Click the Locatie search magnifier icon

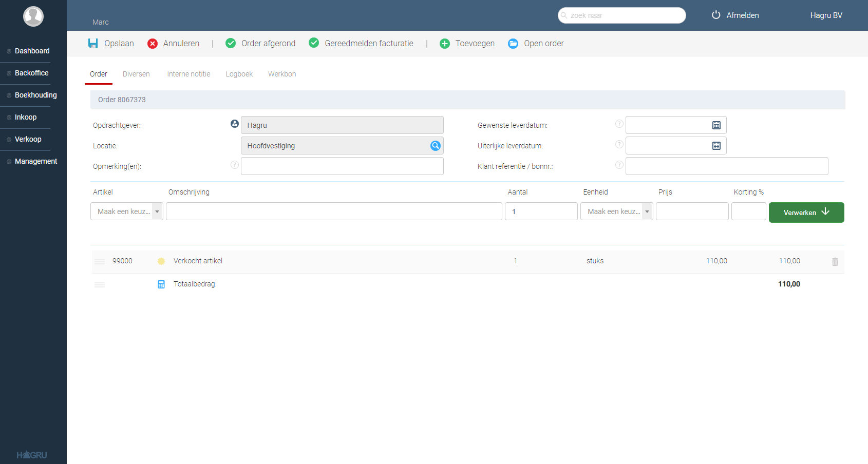point(435,146)
